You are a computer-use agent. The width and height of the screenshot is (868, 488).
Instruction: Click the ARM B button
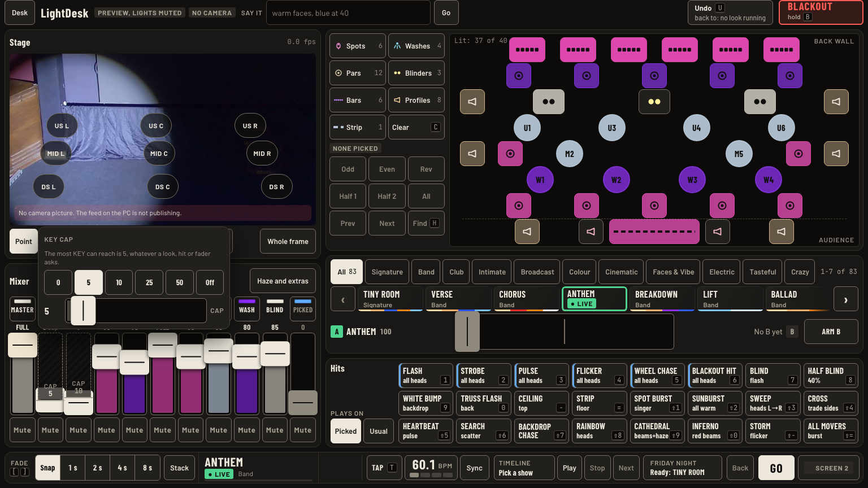click(831, 332)
